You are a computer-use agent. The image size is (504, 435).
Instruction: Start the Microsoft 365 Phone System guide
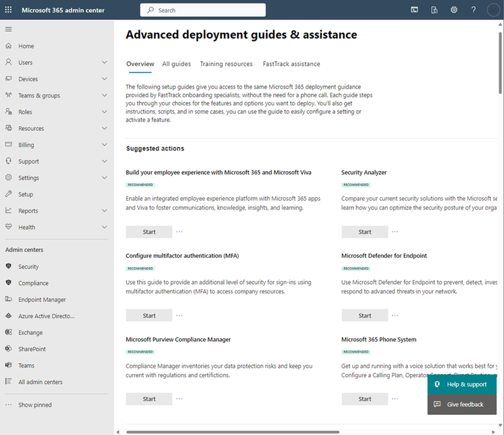click(x=365, y=399)
